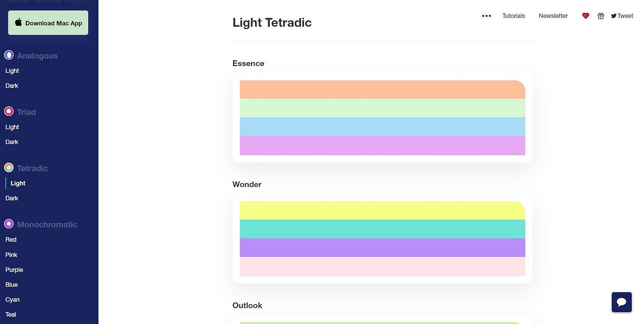
Task: Open the Tutorials menu item
Action: coord(513,16)
